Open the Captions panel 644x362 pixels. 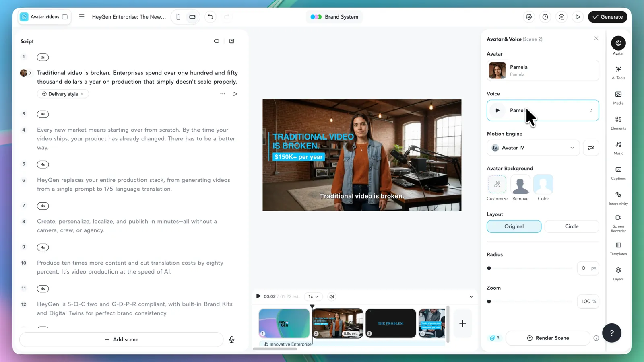point(618,173)
